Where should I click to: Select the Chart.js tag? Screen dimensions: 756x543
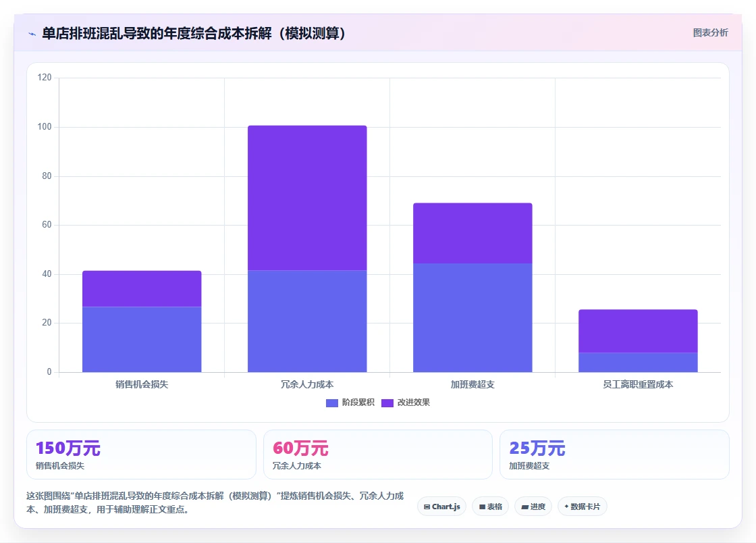(x=441, y=507)
